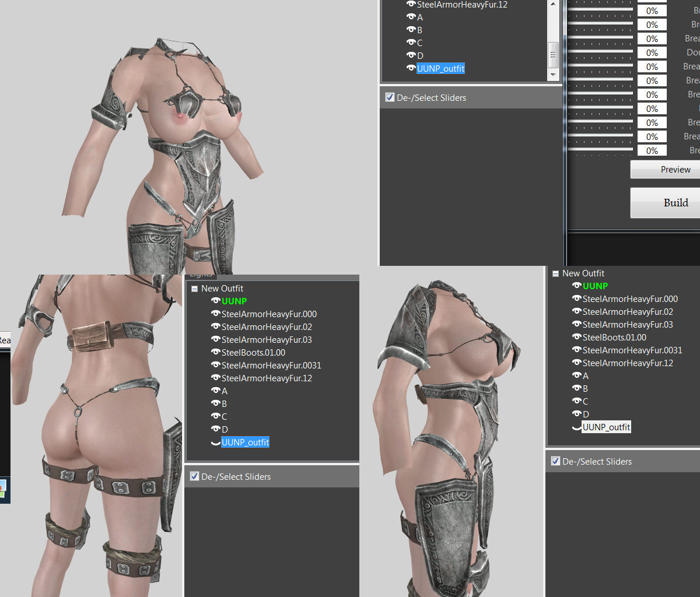Show hidden UUNP_outfit via its icon, lower-middle tree

coord(216,443)
